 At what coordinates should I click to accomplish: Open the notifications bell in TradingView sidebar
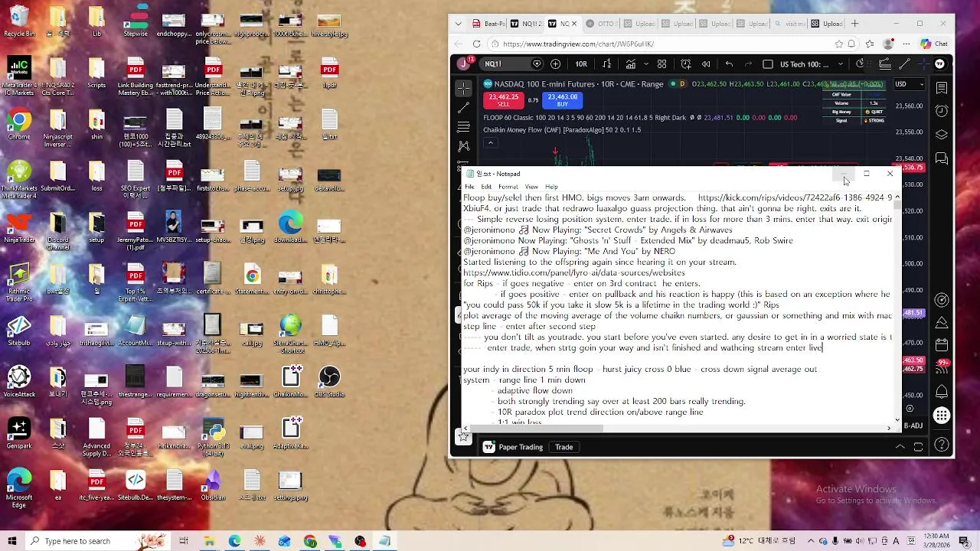pyautogui.click(x=942, y=392)
